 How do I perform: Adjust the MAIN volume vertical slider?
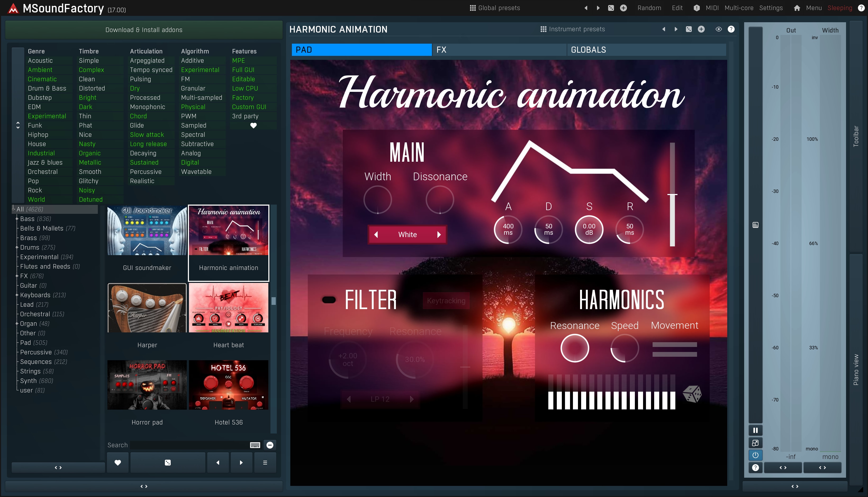(672, 195)
